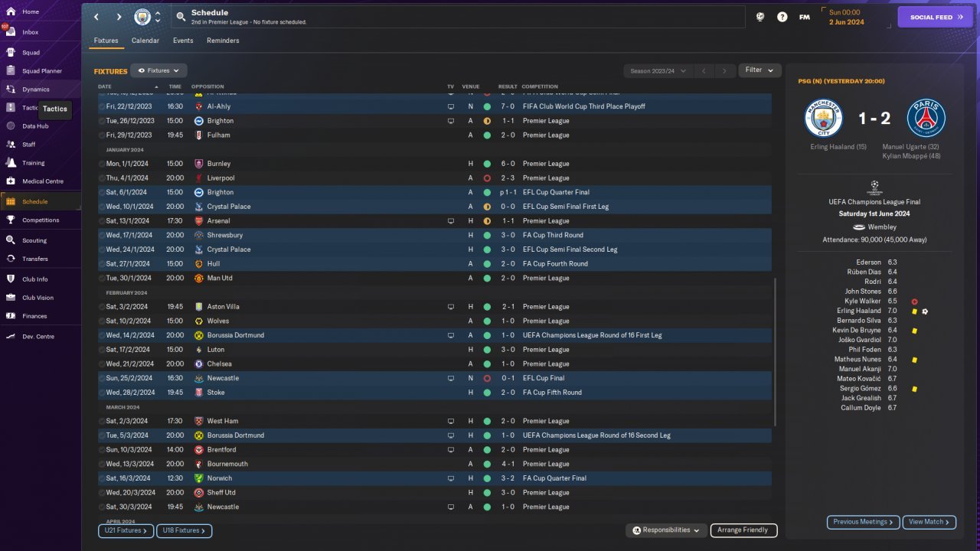
Task: Click the PSG crest in the match panel
Action: point(926,119)
